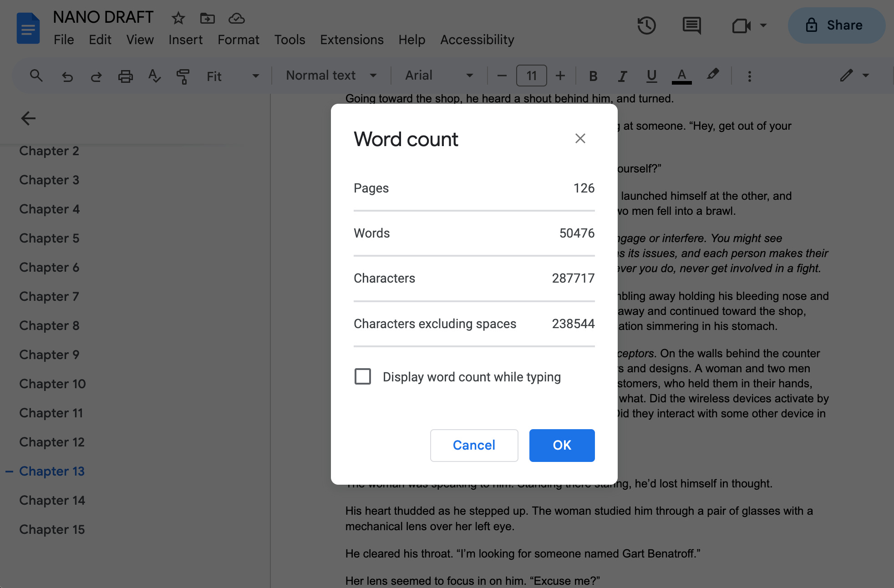This screenshot has height=588, width=894.
Task: Open the Accessibility menu
Action: 477,40
